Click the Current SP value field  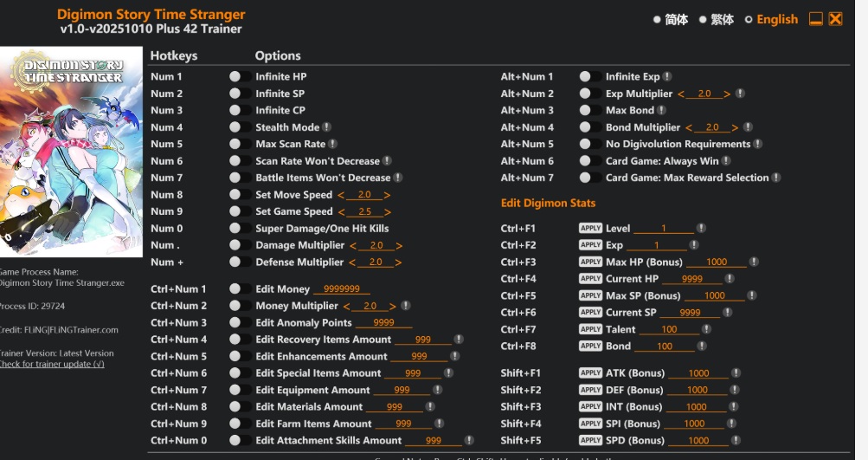coord(690,312)
